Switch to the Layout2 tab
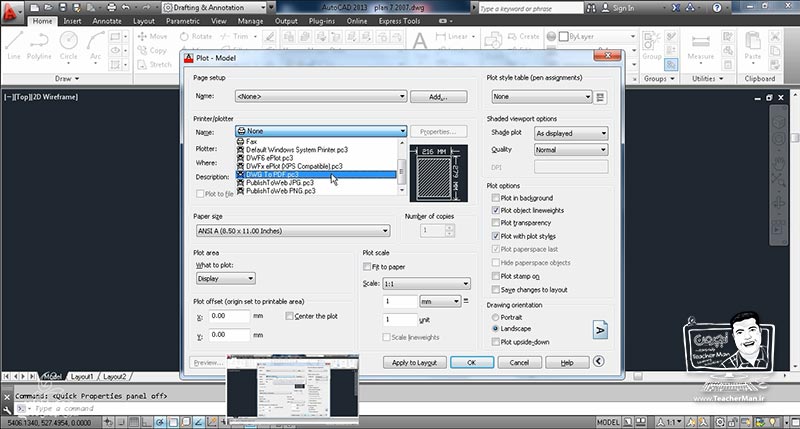Image resolution: width=800 pixels, height=429 pixels. coord(114,376)
